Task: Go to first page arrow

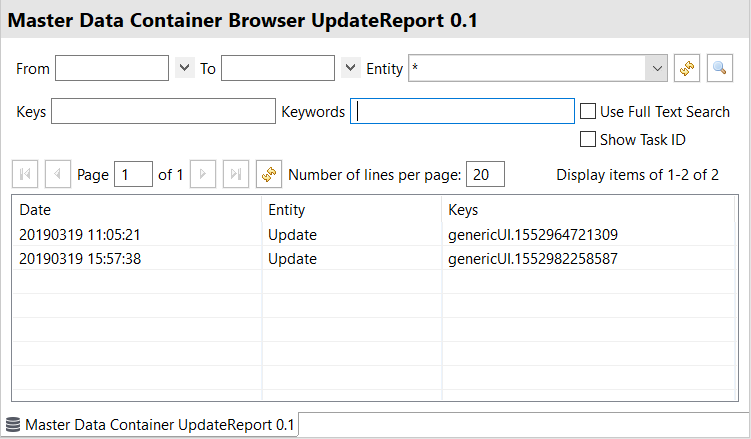Action: (x=25, y=174)
